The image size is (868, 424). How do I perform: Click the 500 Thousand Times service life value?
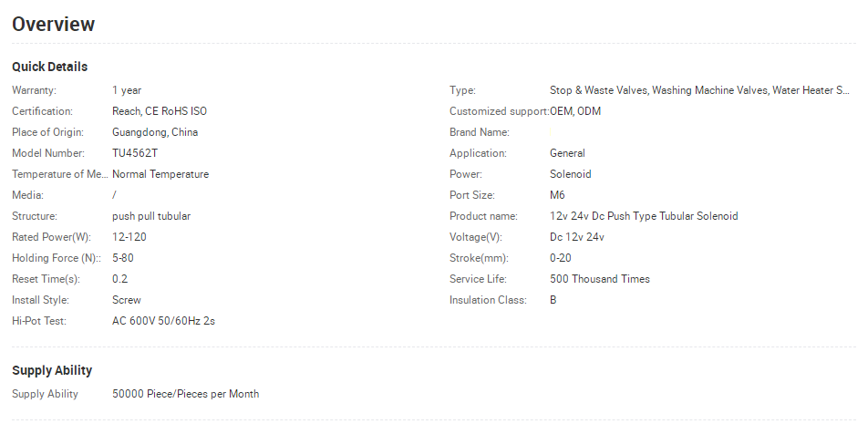600,279
